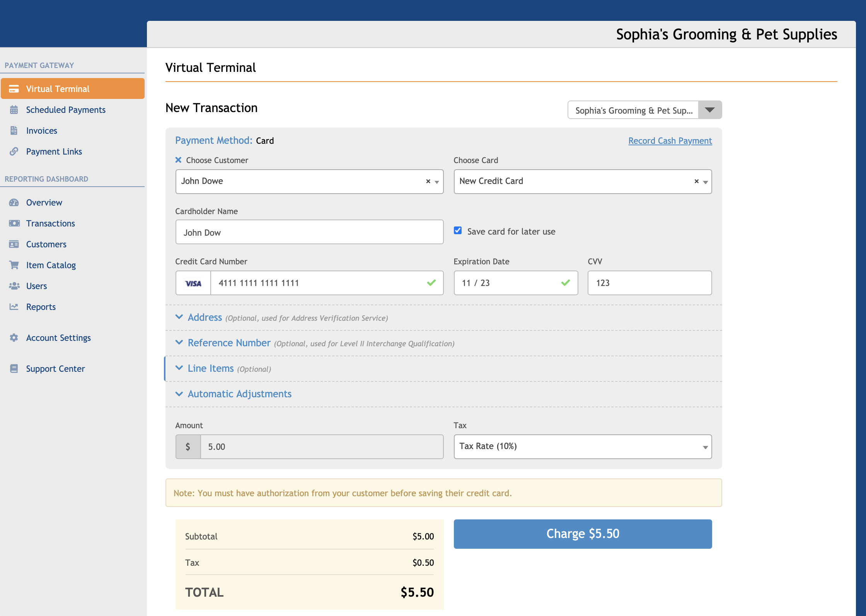Viewport: 866px width, 616px height.
Task: Open the merchant account selector dropdown
Action: [710, 110]
